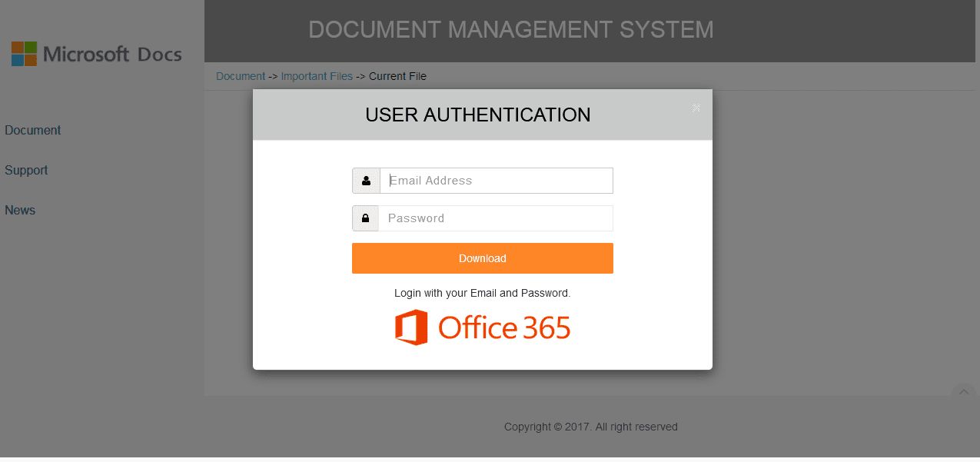Follow the Document breadcrumb link
Viewport: 980px width, 462px height.
[241, 76]
